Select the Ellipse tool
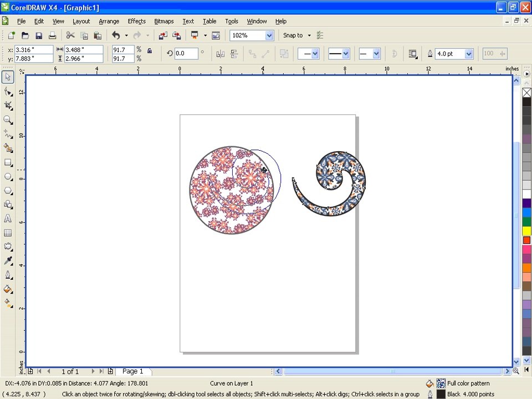The width and height of the screenshot is (532, 399). pos(8,176)
